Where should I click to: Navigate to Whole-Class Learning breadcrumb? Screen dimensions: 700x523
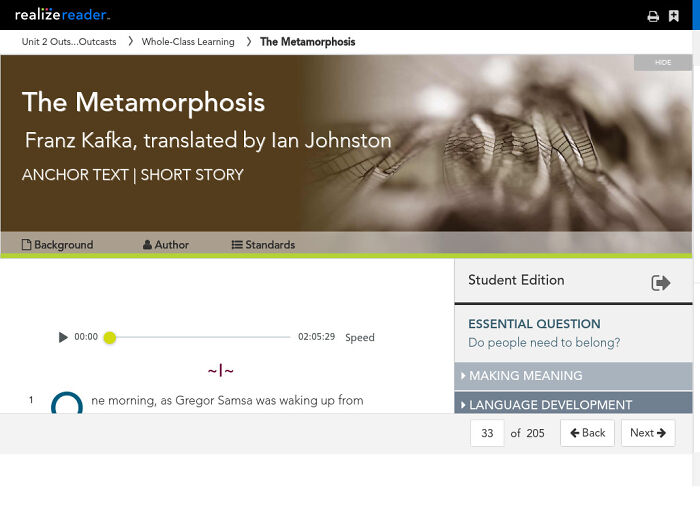pyautogui.click(x=188, y=42)
